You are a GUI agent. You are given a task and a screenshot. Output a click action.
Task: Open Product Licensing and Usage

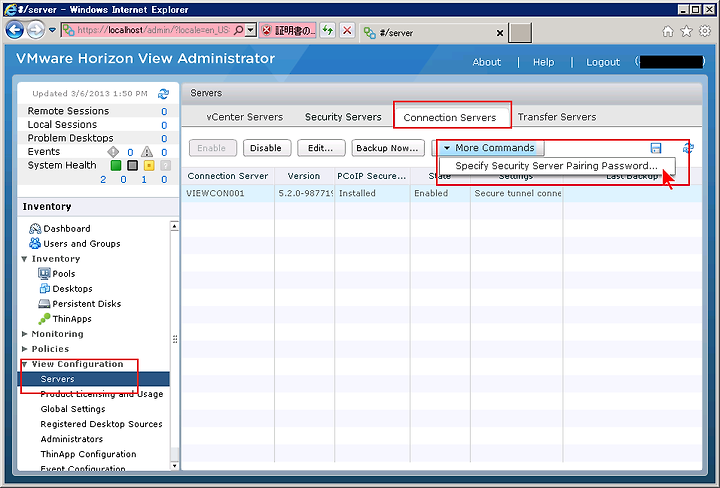(101, 394)
